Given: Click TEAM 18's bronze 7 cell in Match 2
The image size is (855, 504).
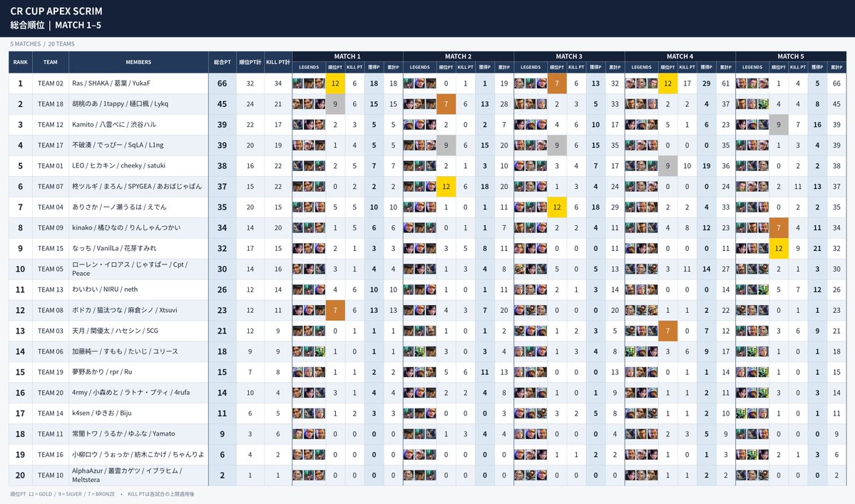Looking at the screenshot, I should [x=446, y=104].
